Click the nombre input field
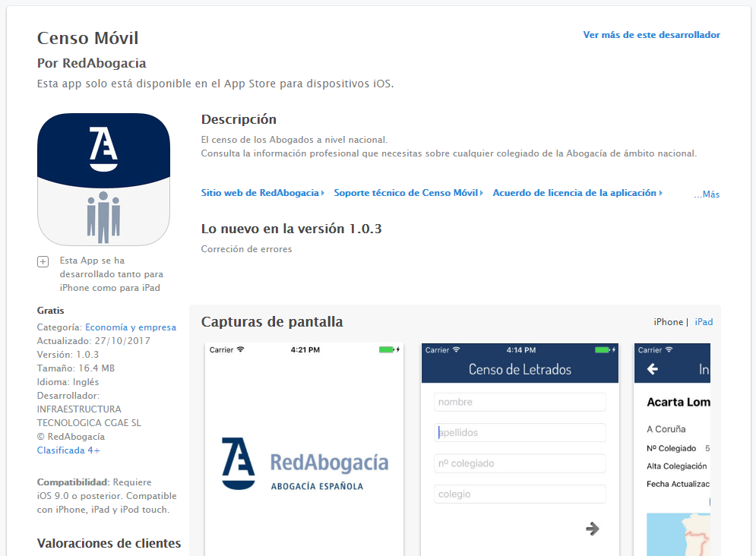 [520, 402]
